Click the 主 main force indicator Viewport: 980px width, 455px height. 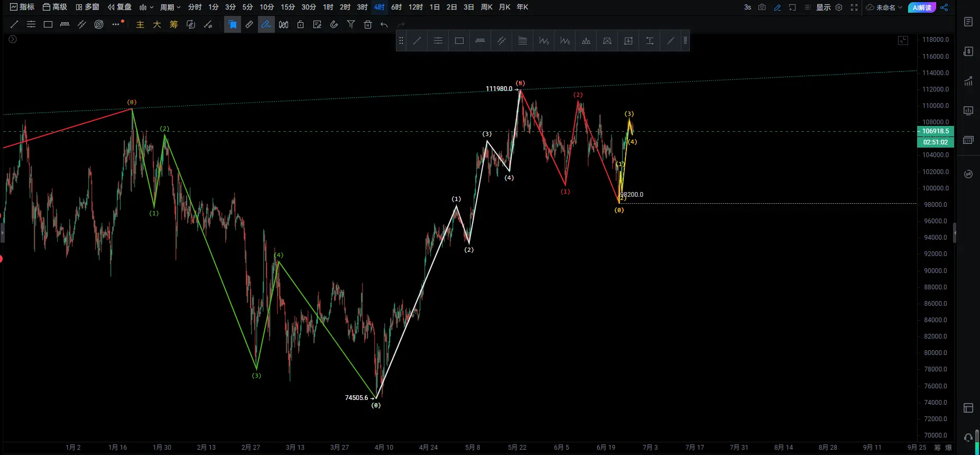[140, 24]
